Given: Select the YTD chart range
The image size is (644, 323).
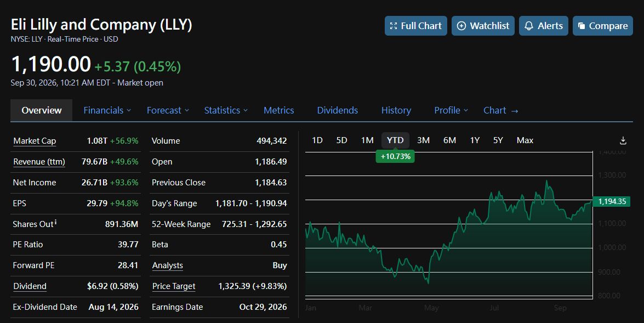Looking at the screenshot, I should click(x=395, y=140).
